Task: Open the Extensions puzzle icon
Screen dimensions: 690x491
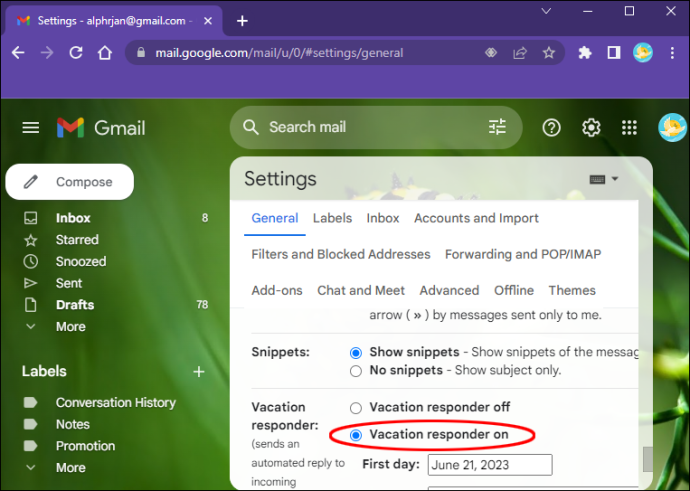Action: tap(585, 53)
